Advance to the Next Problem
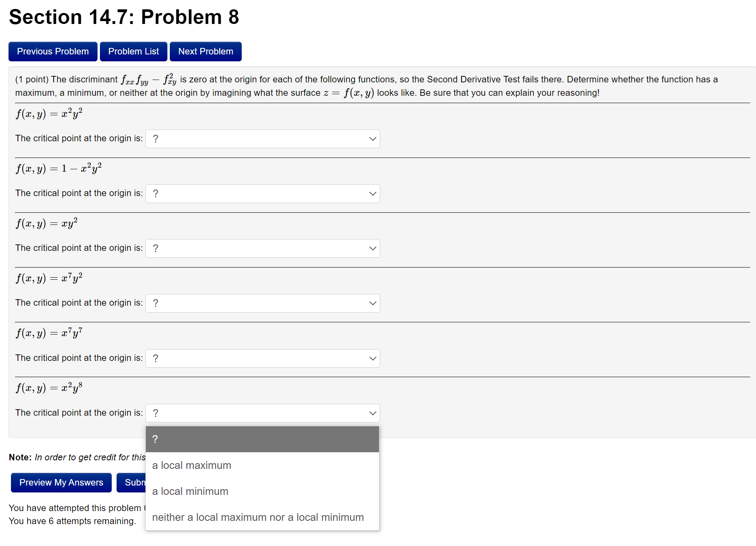This screenshot has height=546, width=756. click(x=205, y=51)
